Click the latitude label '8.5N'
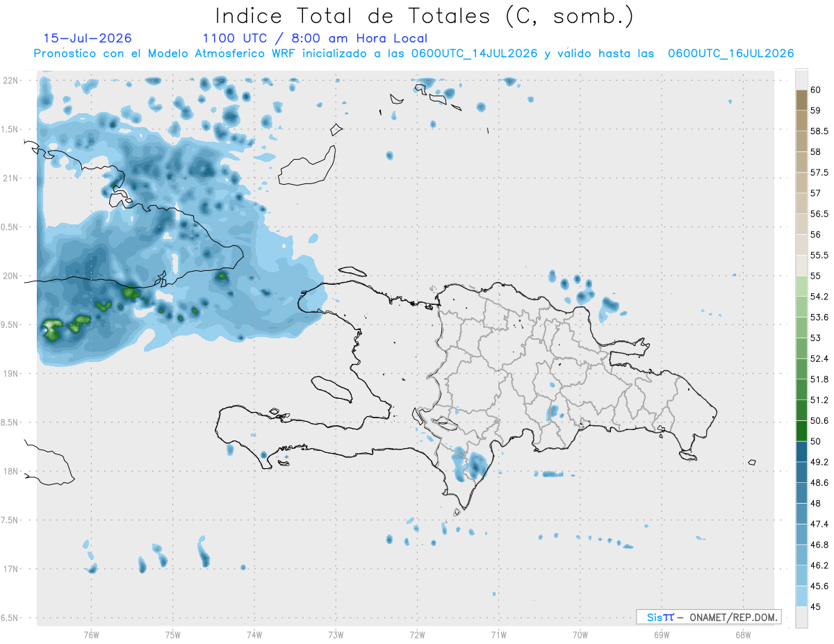 tap(10, 423)
